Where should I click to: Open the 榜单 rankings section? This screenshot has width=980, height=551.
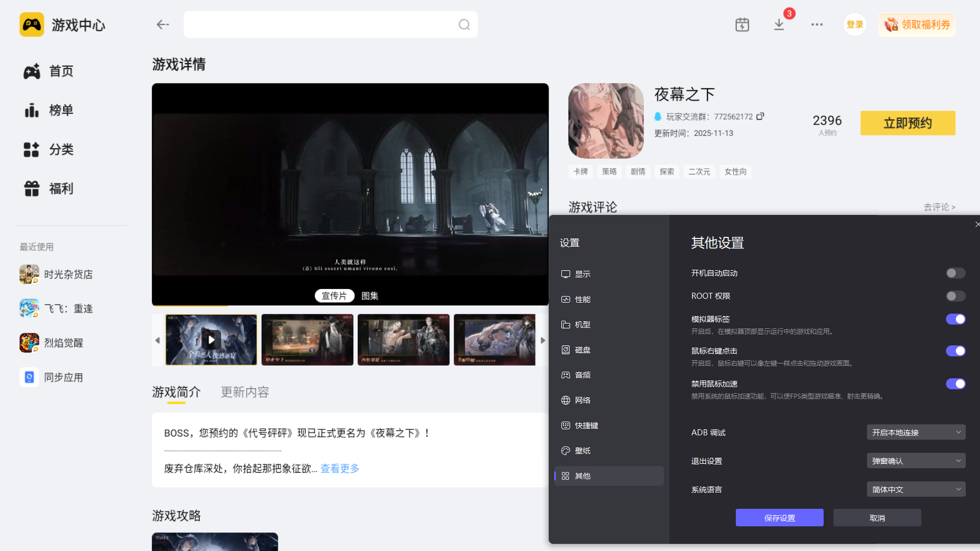coord(61,110)
